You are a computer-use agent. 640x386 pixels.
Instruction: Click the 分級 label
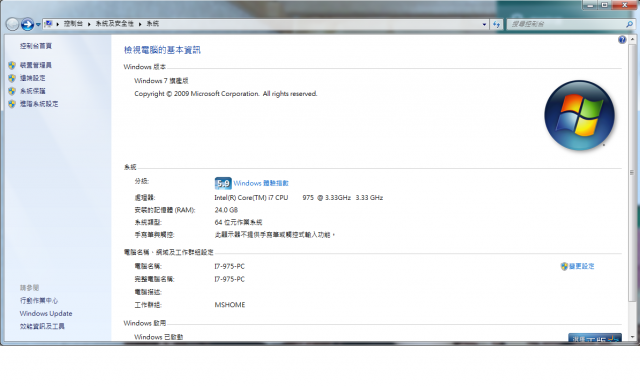(142, 181)
